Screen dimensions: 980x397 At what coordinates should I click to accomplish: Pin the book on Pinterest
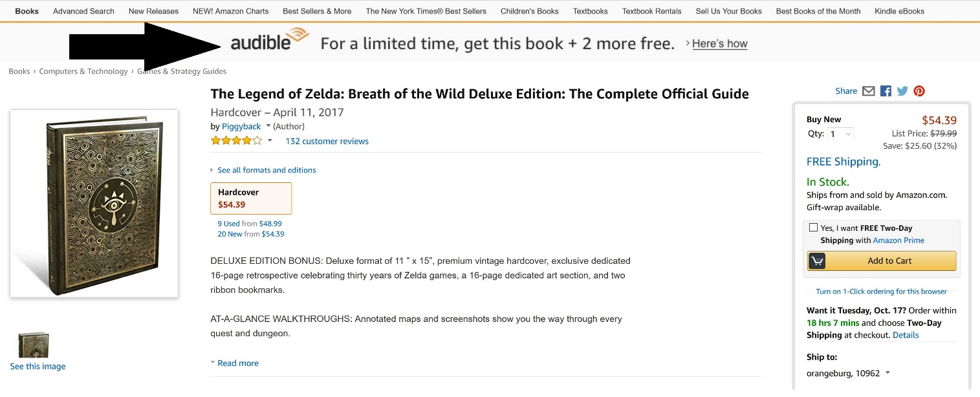tap(919, 91)
